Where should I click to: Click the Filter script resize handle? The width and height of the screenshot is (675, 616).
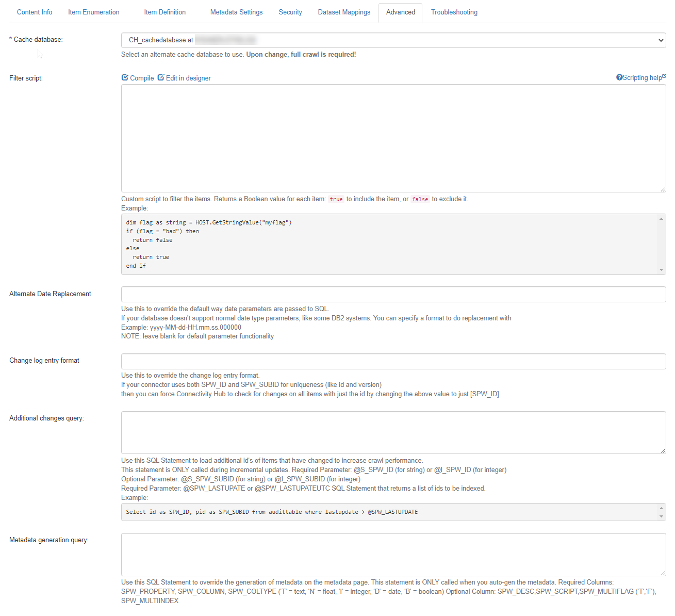click(663, 189)
